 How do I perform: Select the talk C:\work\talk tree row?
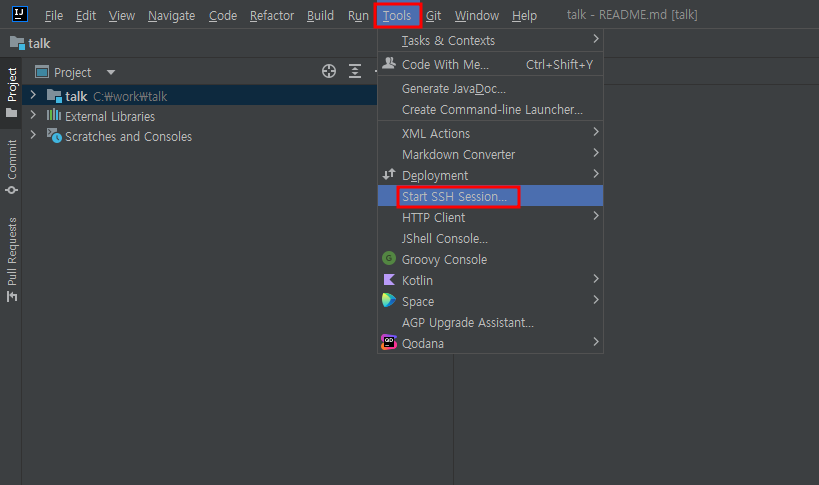click(x=199, y=96)
